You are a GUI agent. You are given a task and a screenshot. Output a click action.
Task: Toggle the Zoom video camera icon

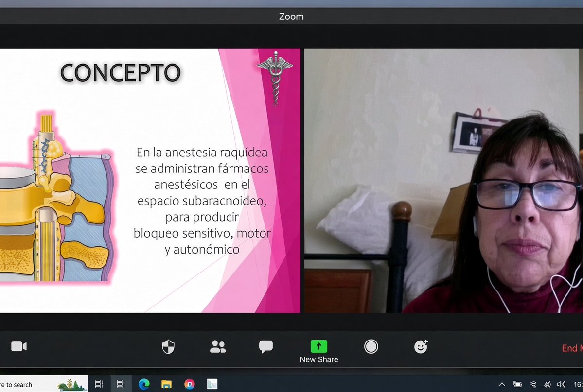(19, 346)
